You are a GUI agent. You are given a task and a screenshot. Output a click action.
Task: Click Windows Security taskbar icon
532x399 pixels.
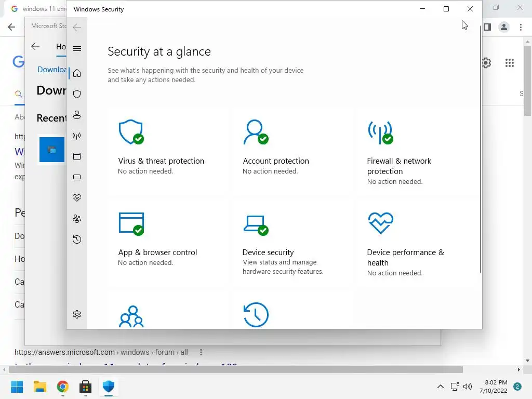pyautogui.click(x=109, y=387)
